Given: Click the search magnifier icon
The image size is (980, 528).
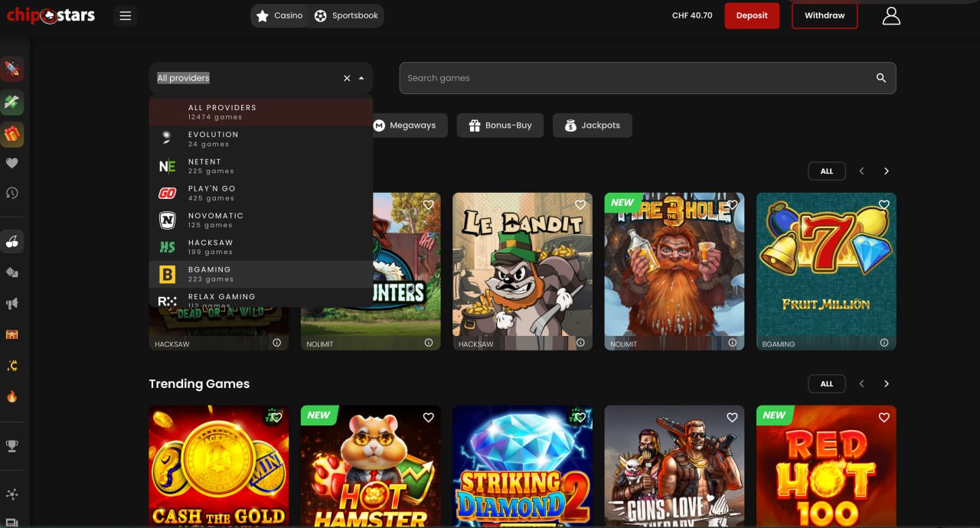Looking at the screenshot, I should pyautogui.click(x=880, y=77).
